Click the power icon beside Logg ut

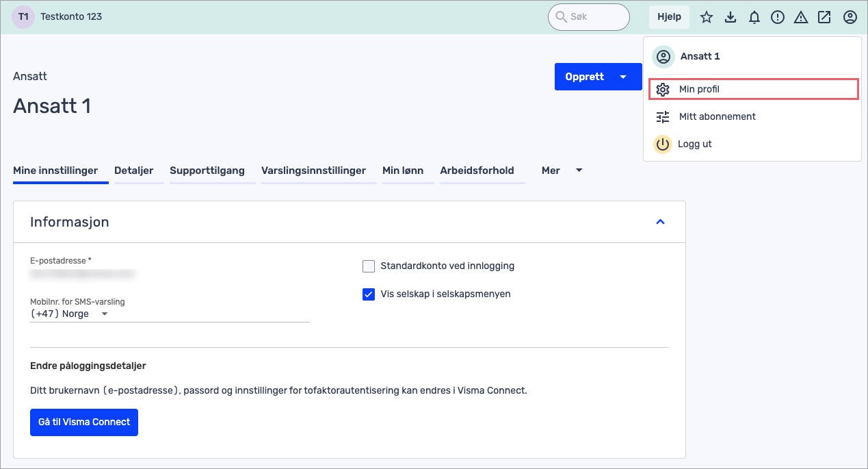click(663, 144)
